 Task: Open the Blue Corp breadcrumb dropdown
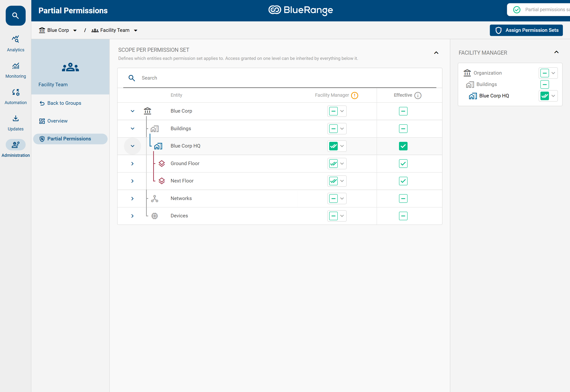click(x=75, y=30)
